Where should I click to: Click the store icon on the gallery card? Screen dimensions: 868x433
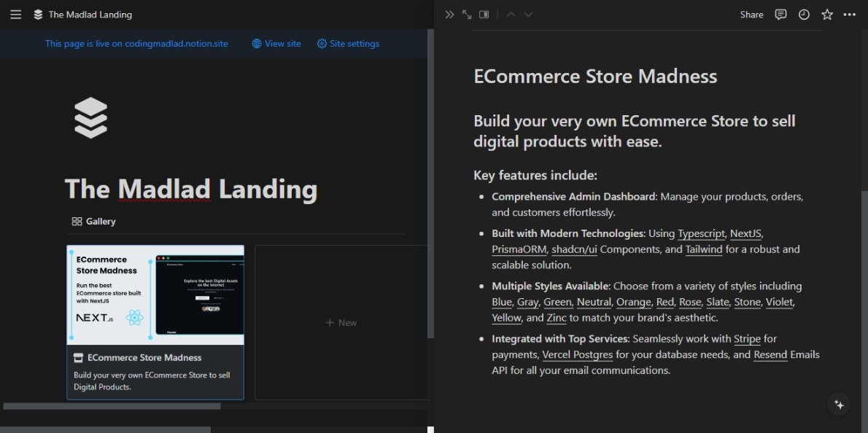point(79,358)
